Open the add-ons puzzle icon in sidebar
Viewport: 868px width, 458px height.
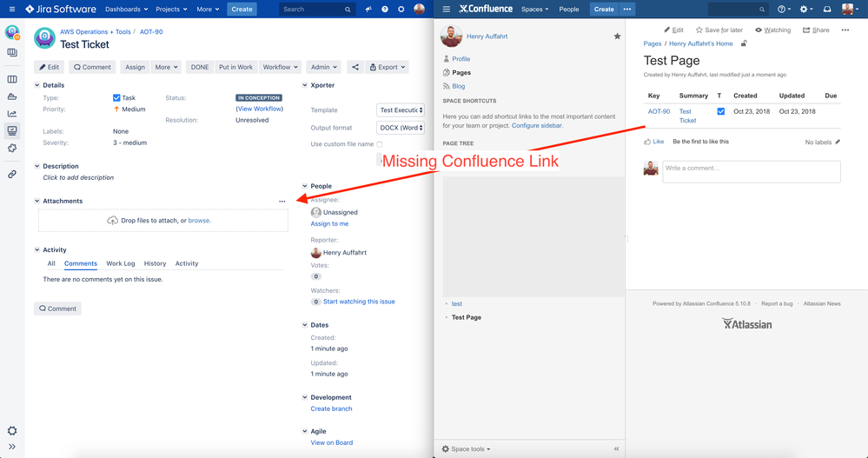tap(11, 148)
